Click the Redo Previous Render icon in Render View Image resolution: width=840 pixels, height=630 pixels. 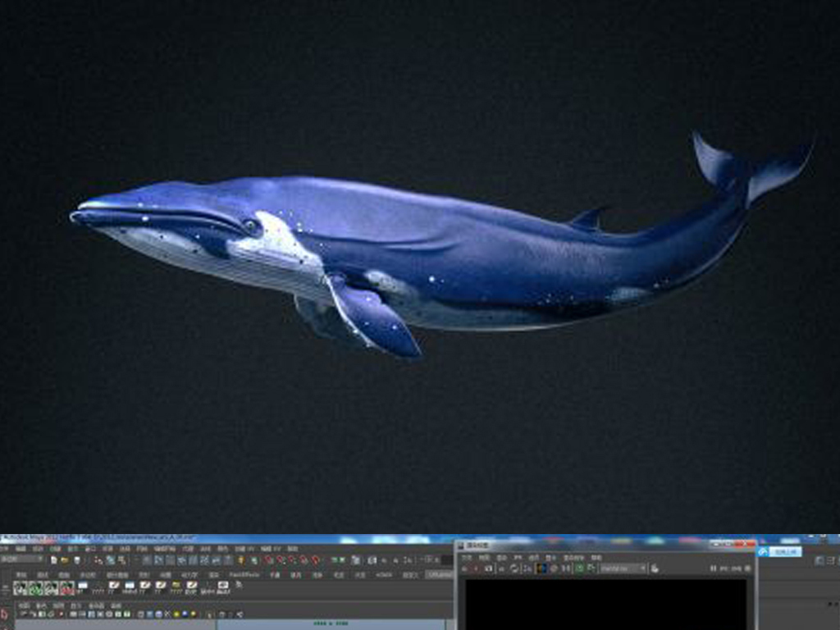tap(465, 568)
